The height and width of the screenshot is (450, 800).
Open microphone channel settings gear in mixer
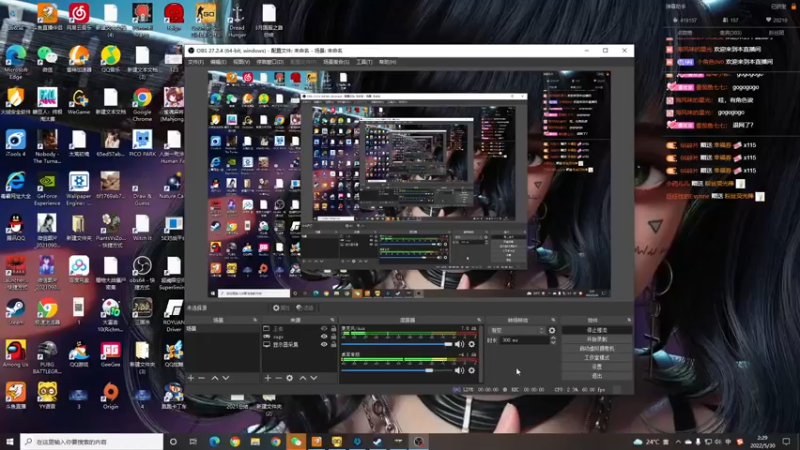pos(471,344)
